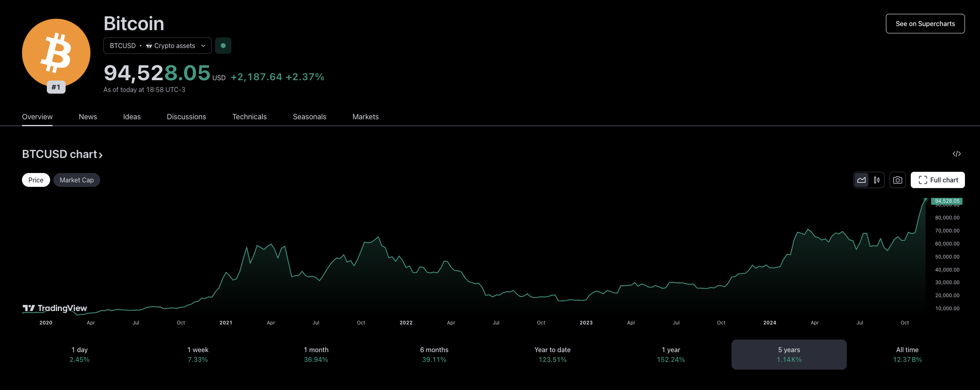The image size is (980, 390).
Task: Click the 2024 label on time axis
Action: (770, 323)
